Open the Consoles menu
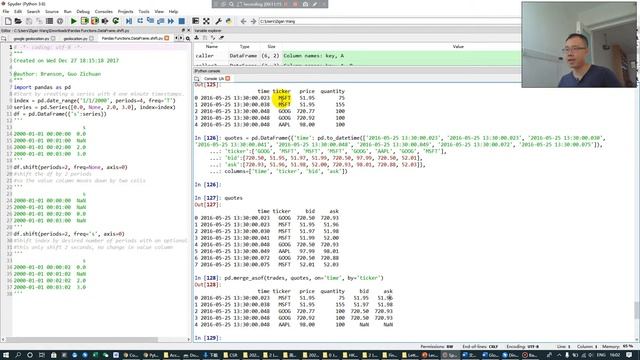The height and width of the screenshot is (360, 640). [x=104, y=11]
